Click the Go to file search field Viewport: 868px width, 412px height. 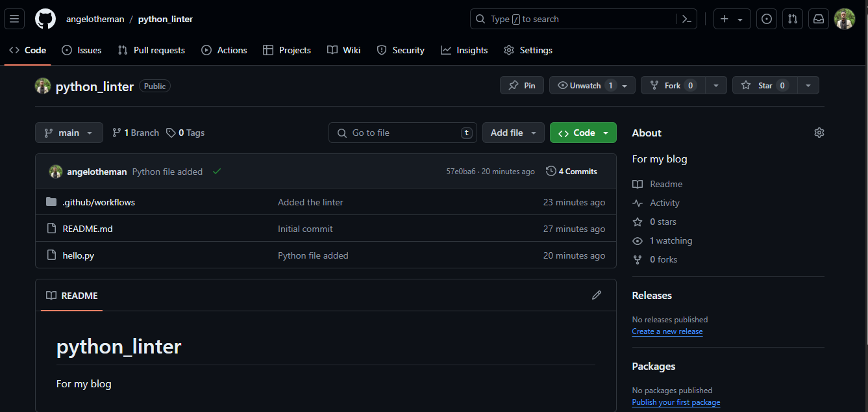(x=403, y=133)
